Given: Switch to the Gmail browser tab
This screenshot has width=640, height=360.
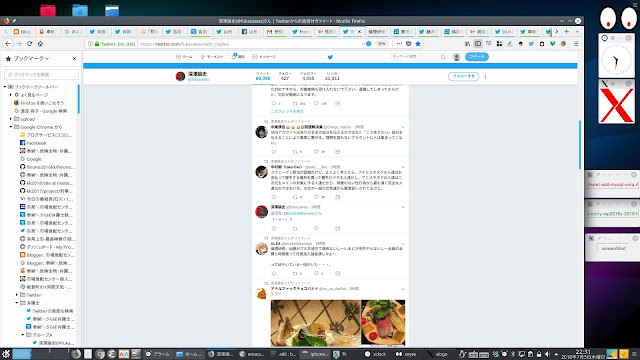Looking at the screenshot, I should click(x=276, y=31).
